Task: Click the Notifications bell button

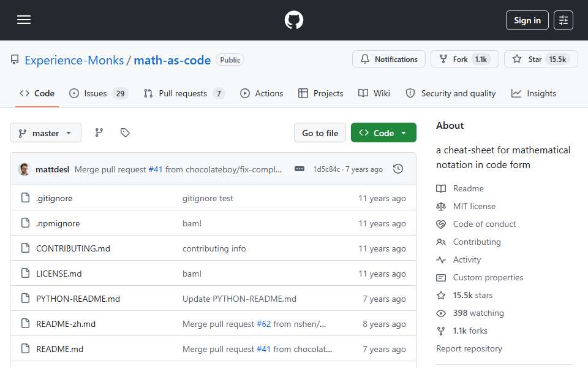Action: [x=388, y=59]
